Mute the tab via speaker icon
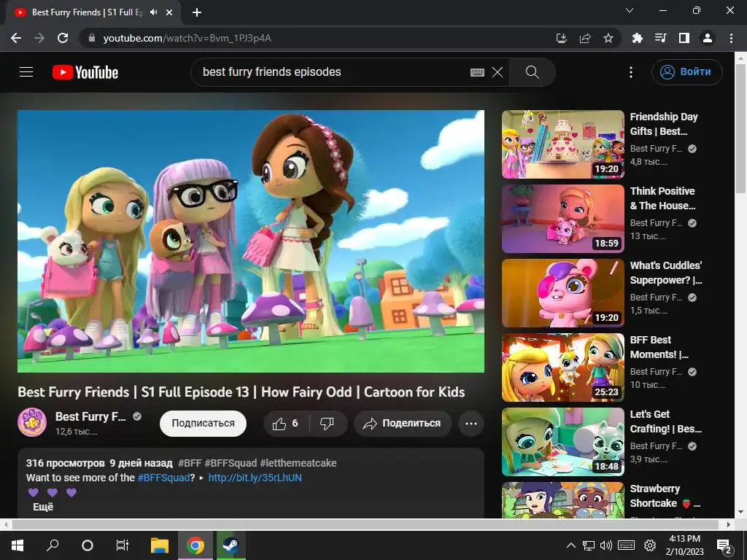The height and width of the screenshot is (560, 747). (153, 12)
